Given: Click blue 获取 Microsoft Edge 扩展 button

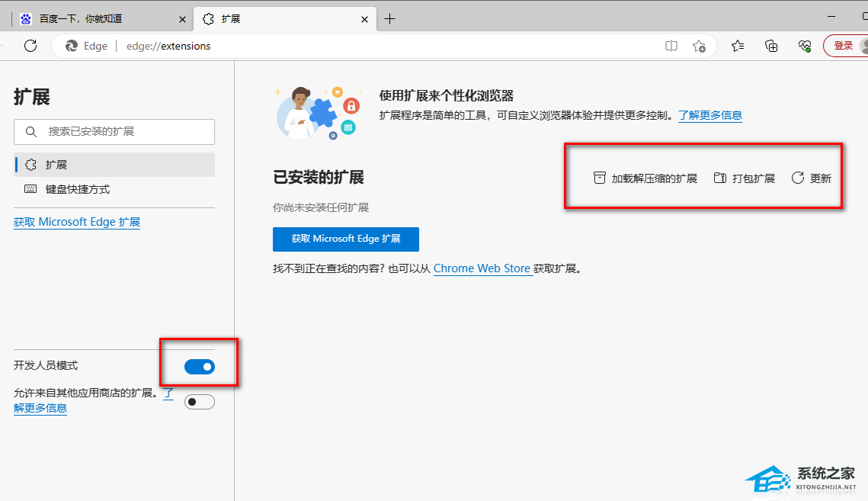Looking at the screenshot, I should tap(346, 239).
